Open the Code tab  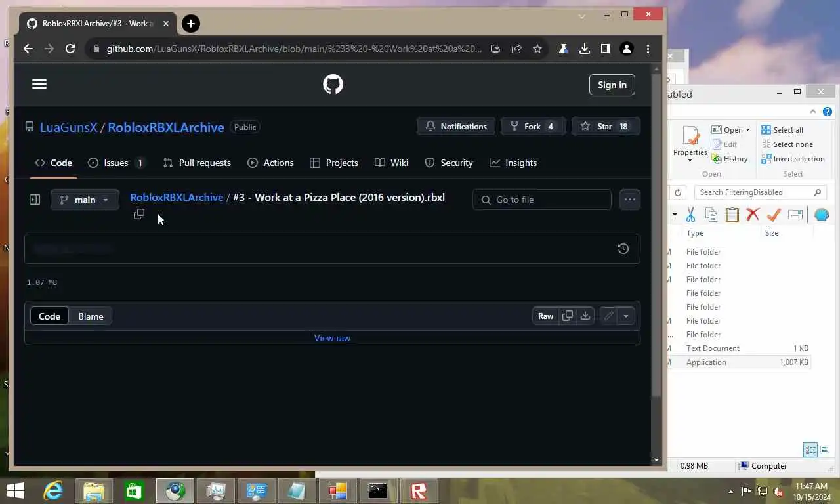click(54, 163)
